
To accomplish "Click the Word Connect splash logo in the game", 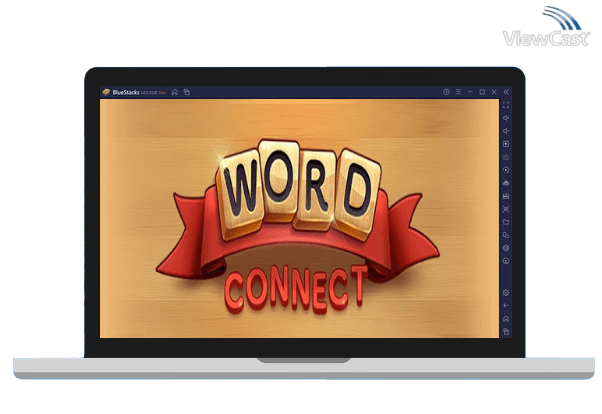I will point(298,227).
